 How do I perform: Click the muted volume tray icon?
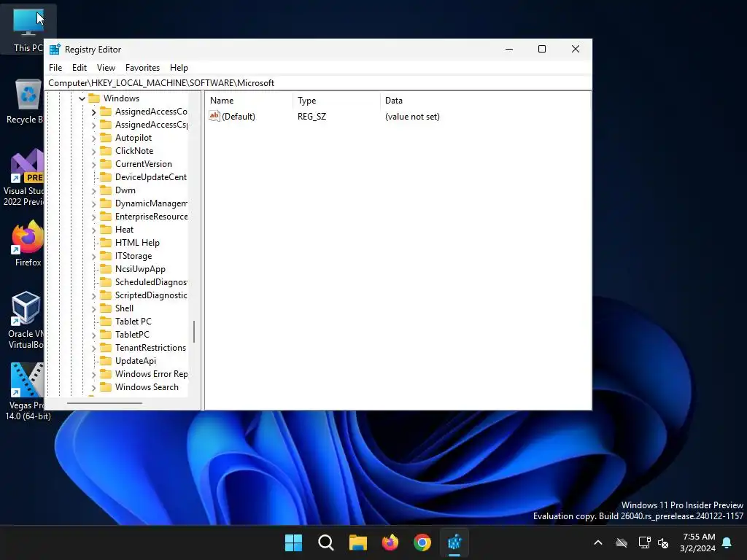(662, 542)
